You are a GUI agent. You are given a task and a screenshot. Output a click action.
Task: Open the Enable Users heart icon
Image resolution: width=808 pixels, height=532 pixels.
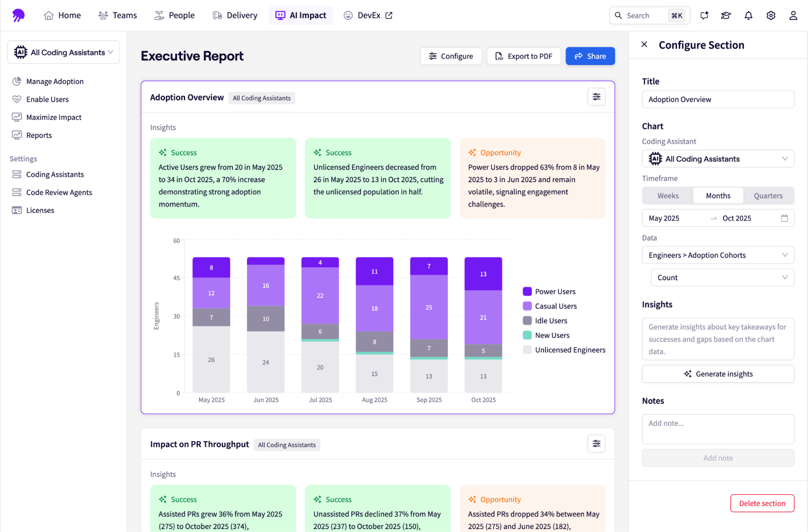pos(17,99)
